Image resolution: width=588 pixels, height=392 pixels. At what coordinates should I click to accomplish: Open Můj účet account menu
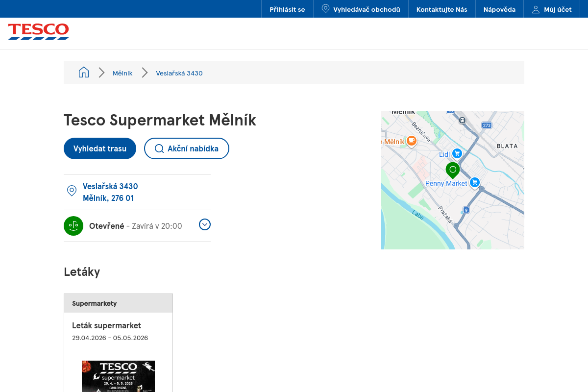pos(552,9)
